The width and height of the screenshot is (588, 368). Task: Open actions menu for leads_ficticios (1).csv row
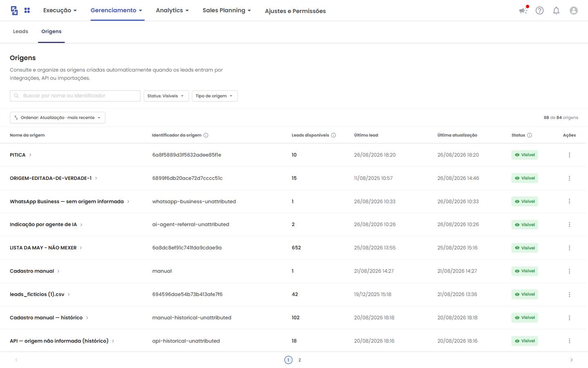coord(569,294)
